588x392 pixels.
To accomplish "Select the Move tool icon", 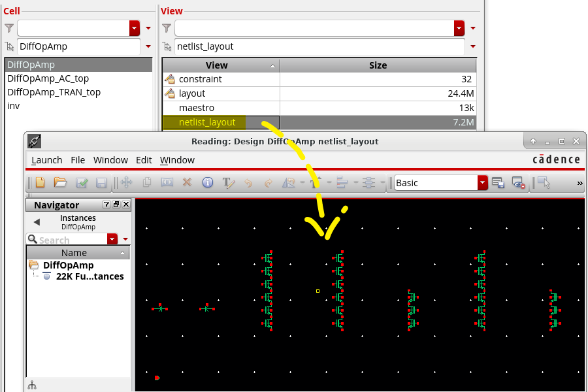I will click(x=126, y=183).
